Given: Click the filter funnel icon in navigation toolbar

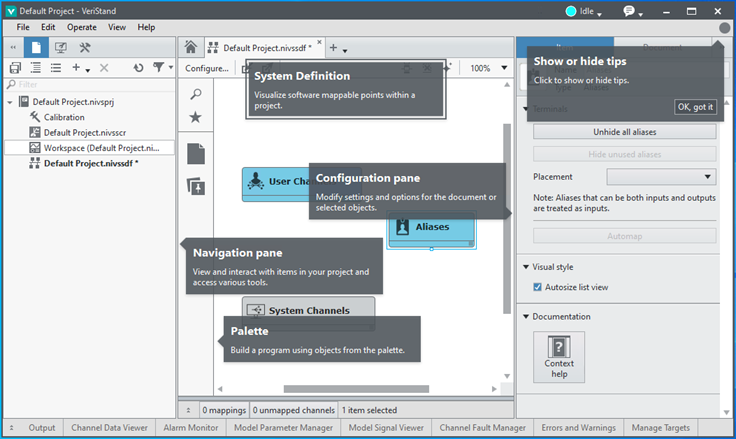Looking at the screenshot, I should coord(159,68).
